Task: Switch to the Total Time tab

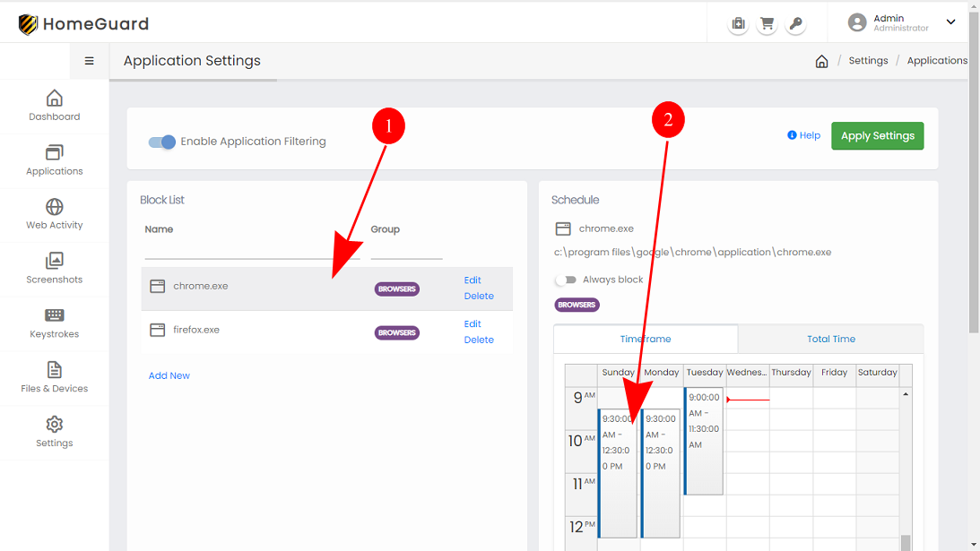Action: coord(830,339)
